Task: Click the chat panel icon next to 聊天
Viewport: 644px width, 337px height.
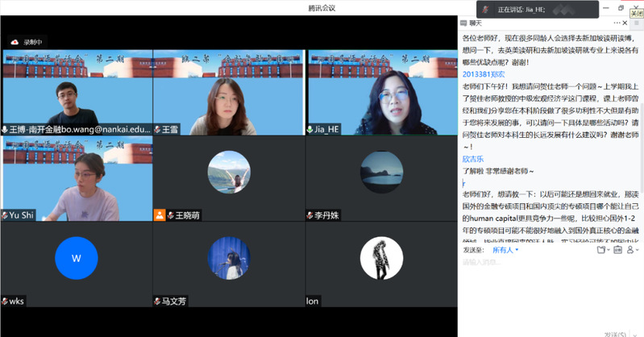Action: coord(462,23)
